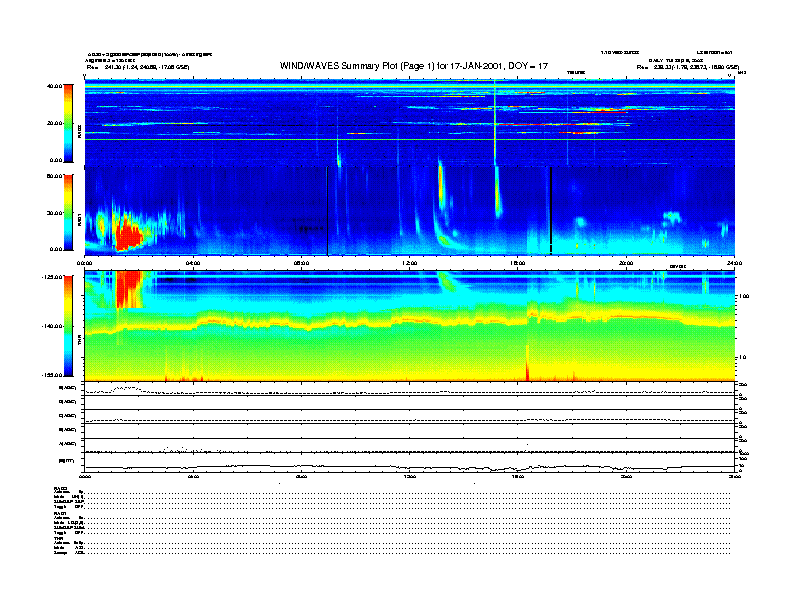Image resolution: width=792 pixels, height=612 pixels.
Task: Click the rotated TNR axis label
Action: [79, 342]
